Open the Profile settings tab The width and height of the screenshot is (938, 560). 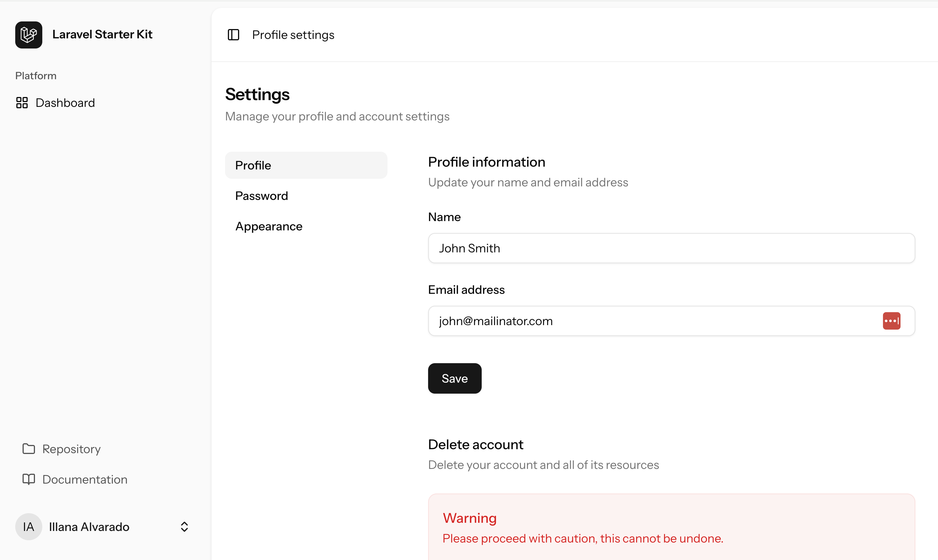click(x=306, y=165)
